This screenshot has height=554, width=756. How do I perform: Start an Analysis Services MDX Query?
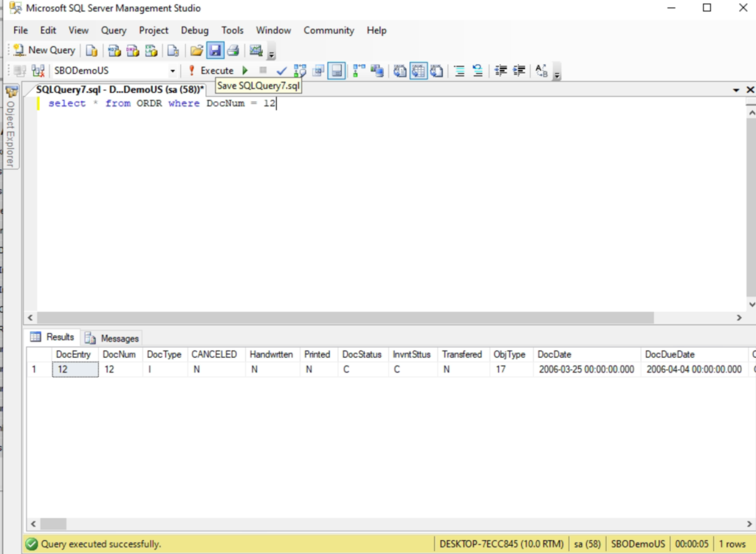point(114,51)
